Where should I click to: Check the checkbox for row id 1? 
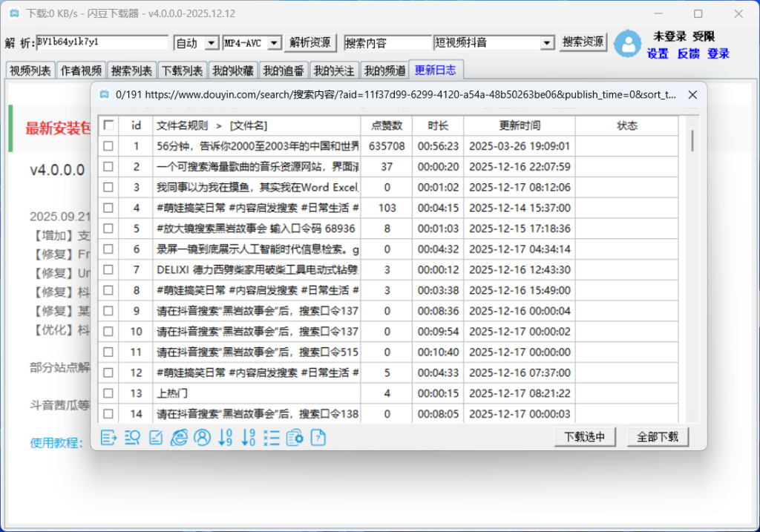[109, 146]
